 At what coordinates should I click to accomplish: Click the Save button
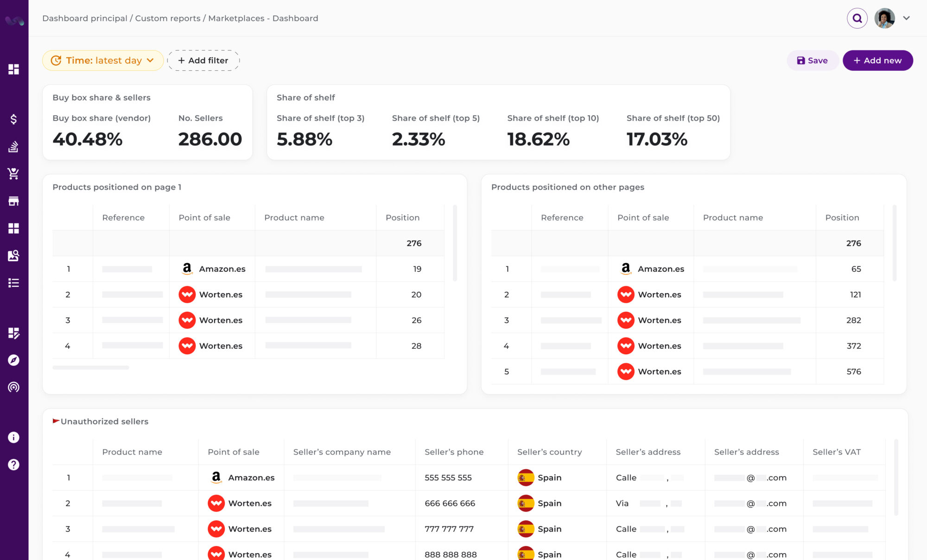coord(812,60)
